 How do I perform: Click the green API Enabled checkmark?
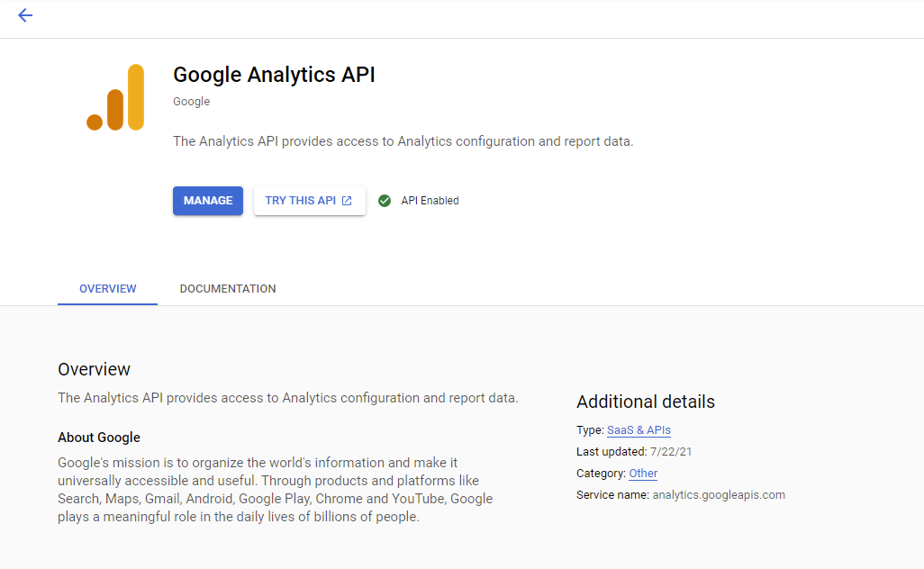tap(385, 200)
